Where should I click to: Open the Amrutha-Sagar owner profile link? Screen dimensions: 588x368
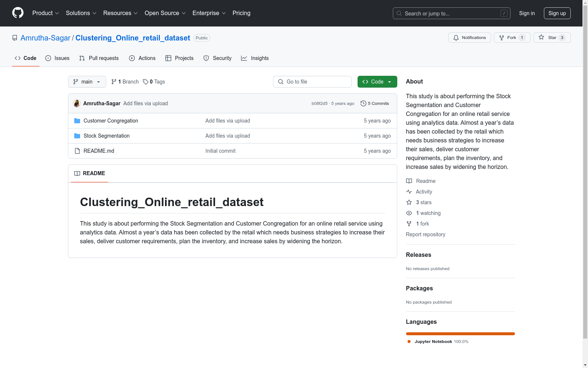click(x=46, y=38)
